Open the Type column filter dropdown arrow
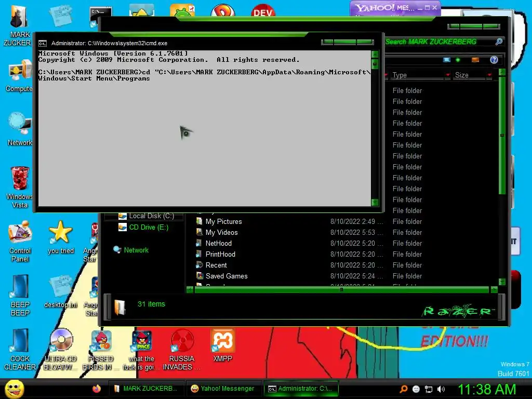 (x=448, y=75)
